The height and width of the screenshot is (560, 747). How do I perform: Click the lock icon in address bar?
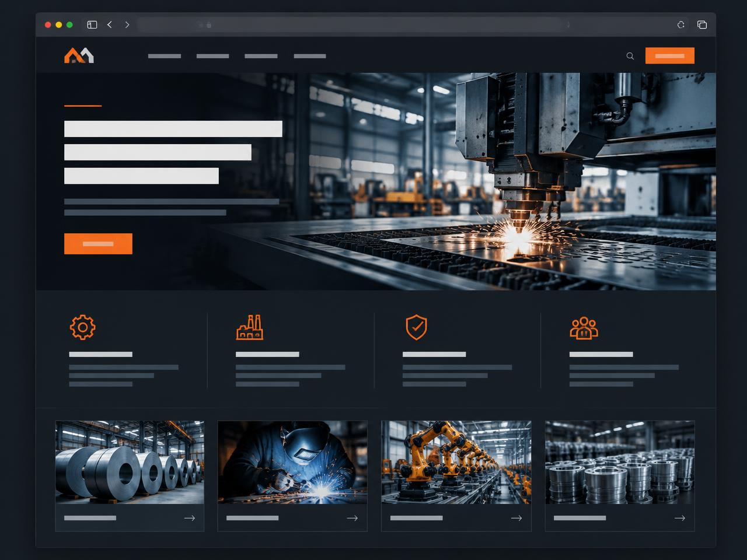click(209, 24)
